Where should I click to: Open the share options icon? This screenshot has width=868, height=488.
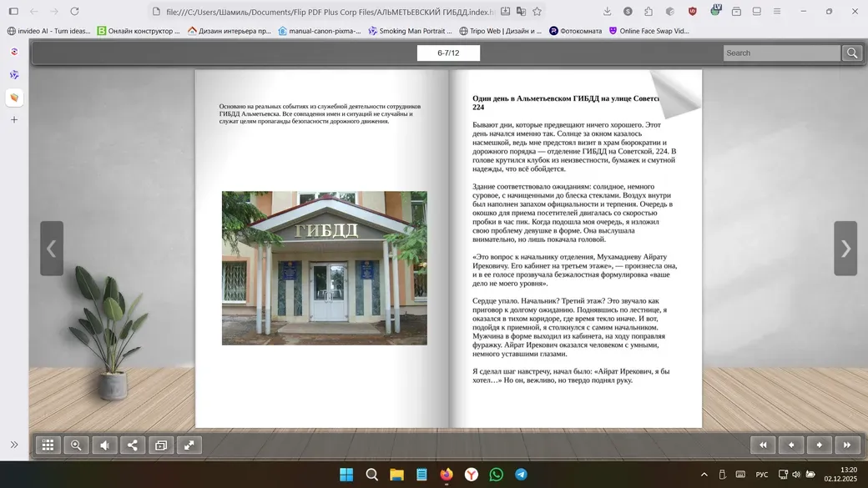pyautogui.click(x=133, y=445)
